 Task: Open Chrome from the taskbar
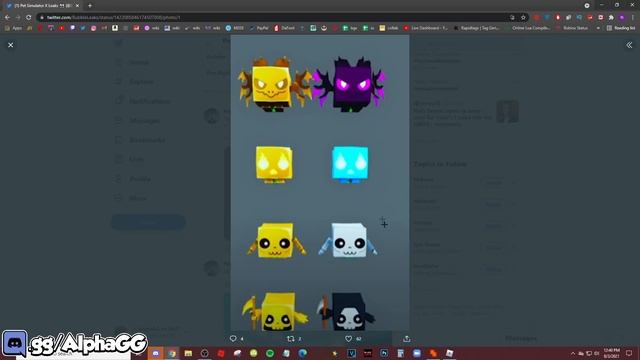pyautogui.click(x=172, y=353)
